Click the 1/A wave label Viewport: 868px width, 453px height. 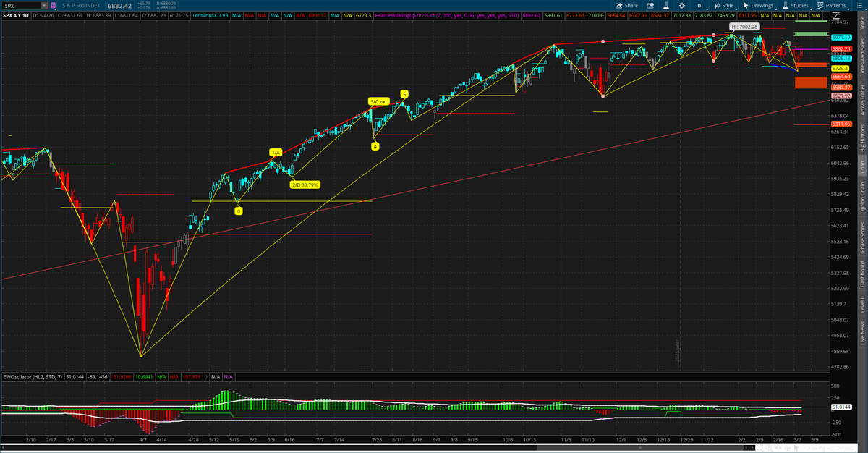[x=275, y=153]
